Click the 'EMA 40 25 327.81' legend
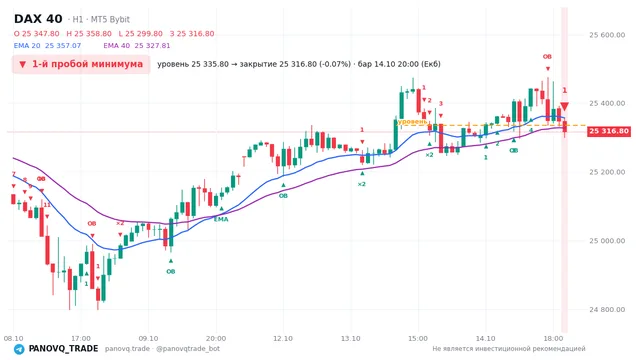The width and height of the screenshot is (640, 360). [x=137, y=46]
